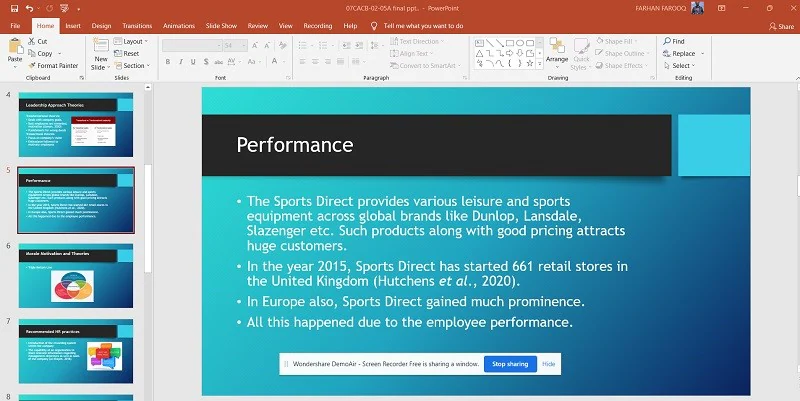800x401 pixels.
Task: Click Stop sharing in DemoAir bar
Action: point(510,364)
